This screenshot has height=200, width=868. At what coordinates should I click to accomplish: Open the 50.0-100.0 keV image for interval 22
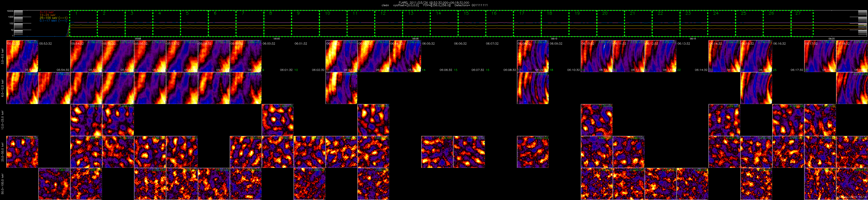[692, 184]
